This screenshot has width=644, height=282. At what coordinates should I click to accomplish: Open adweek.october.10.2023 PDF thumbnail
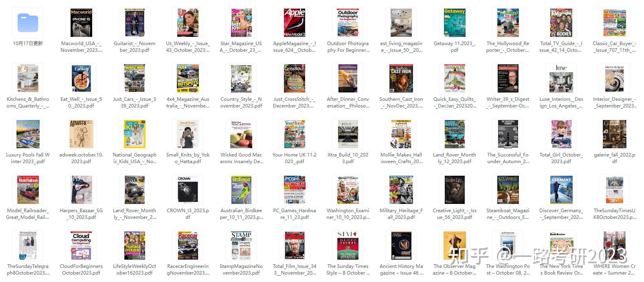click(x=81, y=134)
